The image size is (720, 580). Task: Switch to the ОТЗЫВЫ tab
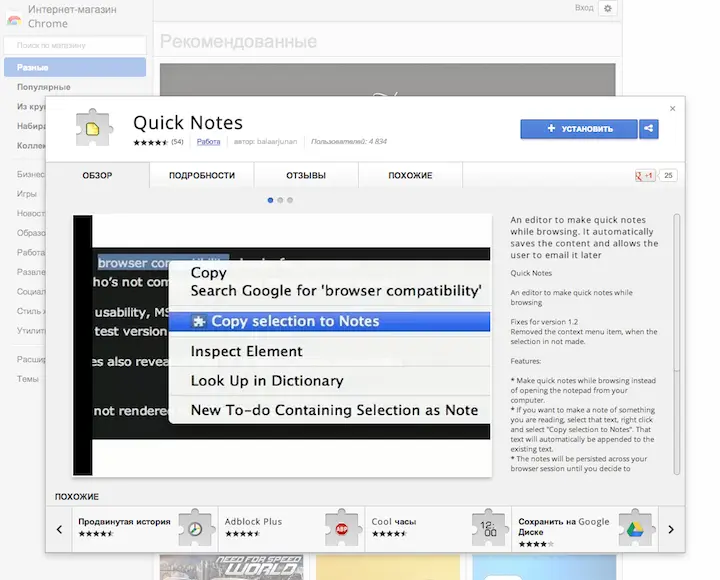(x=306, y=175)
